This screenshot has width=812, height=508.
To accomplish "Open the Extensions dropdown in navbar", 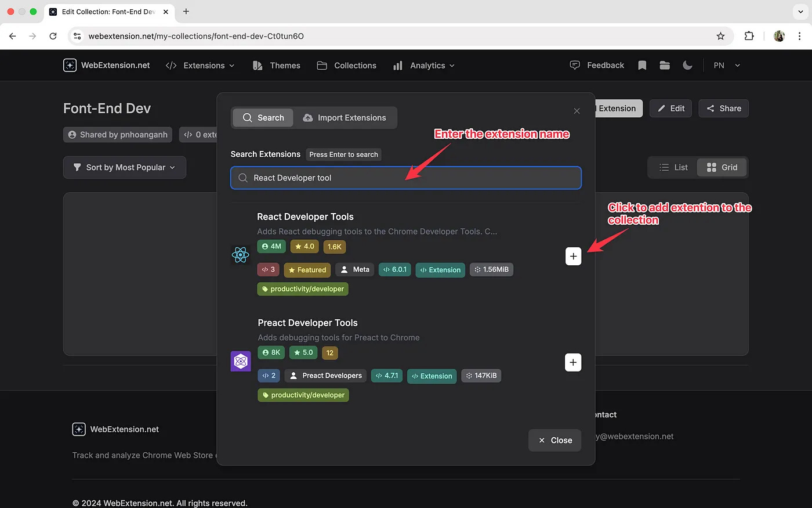I will (200, 66).
